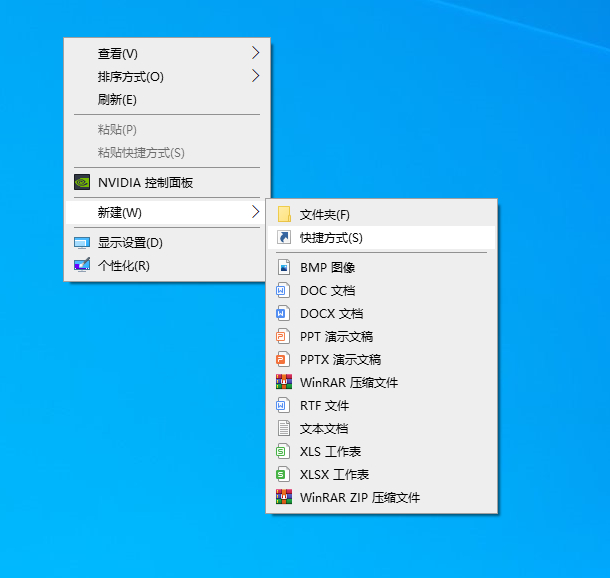Choose 刷新(E) to refresh desktop
Screen dimensions: 610x578
(167, 99)
